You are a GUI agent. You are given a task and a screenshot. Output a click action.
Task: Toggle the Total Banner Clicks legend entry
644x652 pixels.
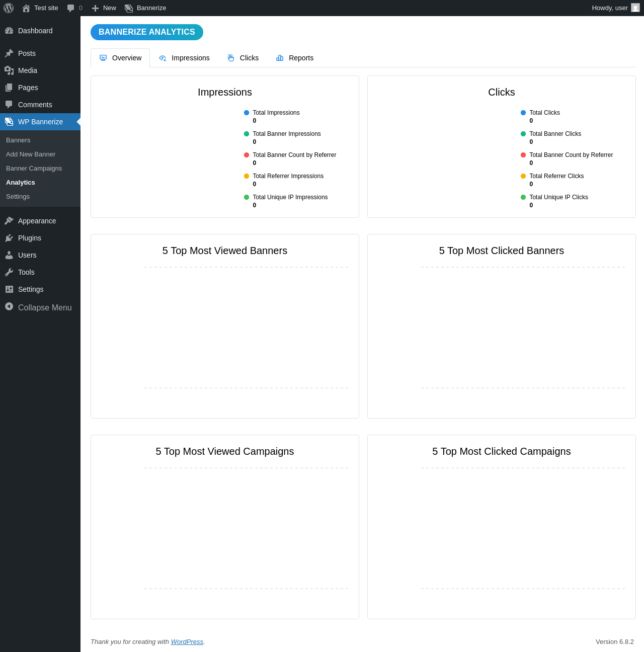[555, 134]
